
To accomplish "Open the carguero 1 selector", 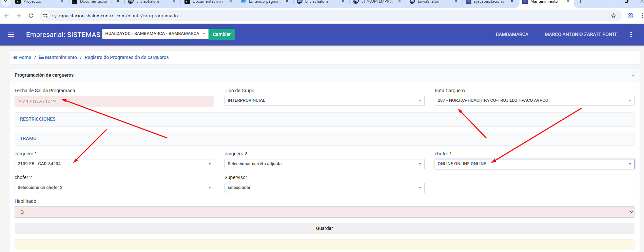I will pos(114,164).
